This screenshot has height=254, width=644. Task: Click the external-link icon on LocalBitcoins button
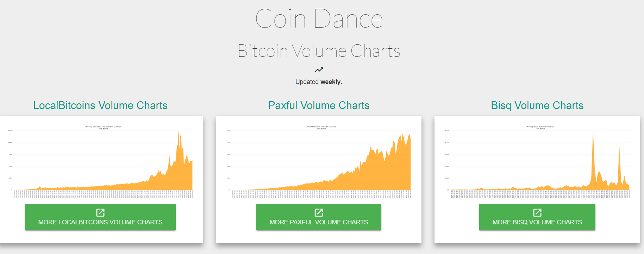[100, 213]
